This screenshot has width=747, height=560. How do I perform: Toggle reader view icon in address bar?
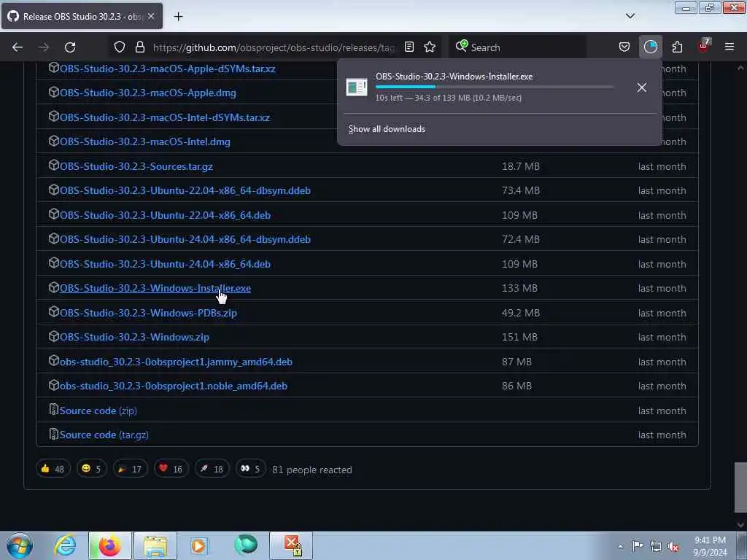point(409,47)
